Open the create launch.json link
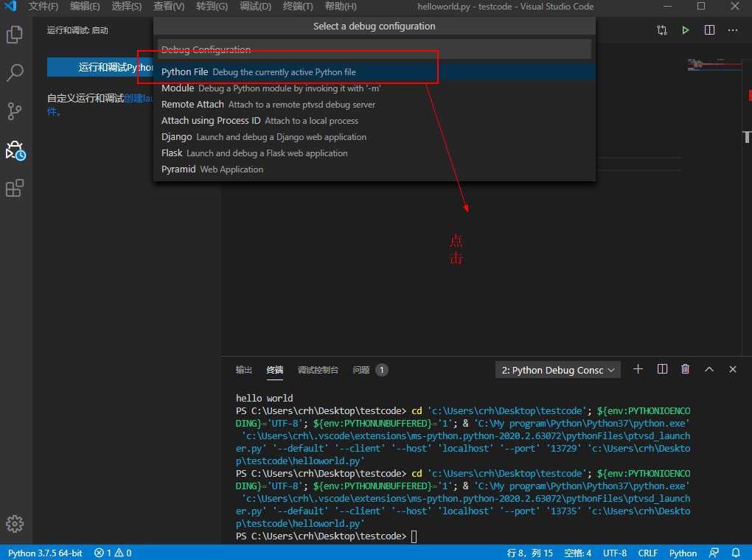This screenshot has height=560, width=752. point(139,98)
